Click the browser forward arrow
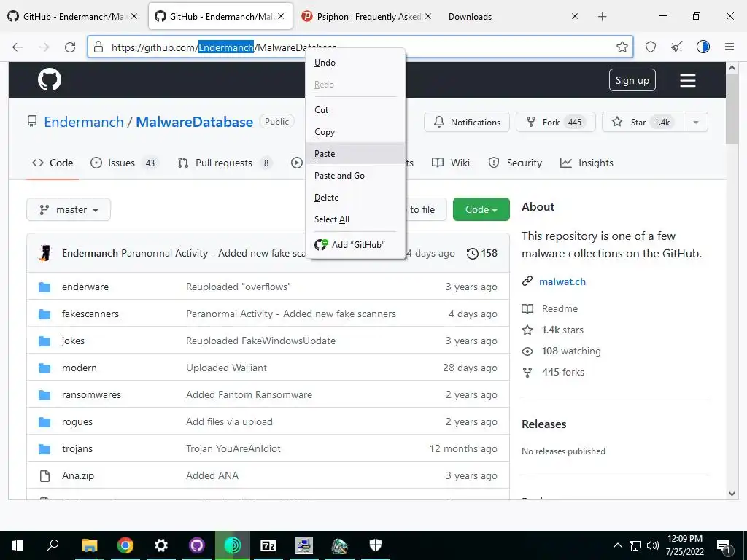The height and width of the screenshot is (560, 747). [x=44, y=47]
